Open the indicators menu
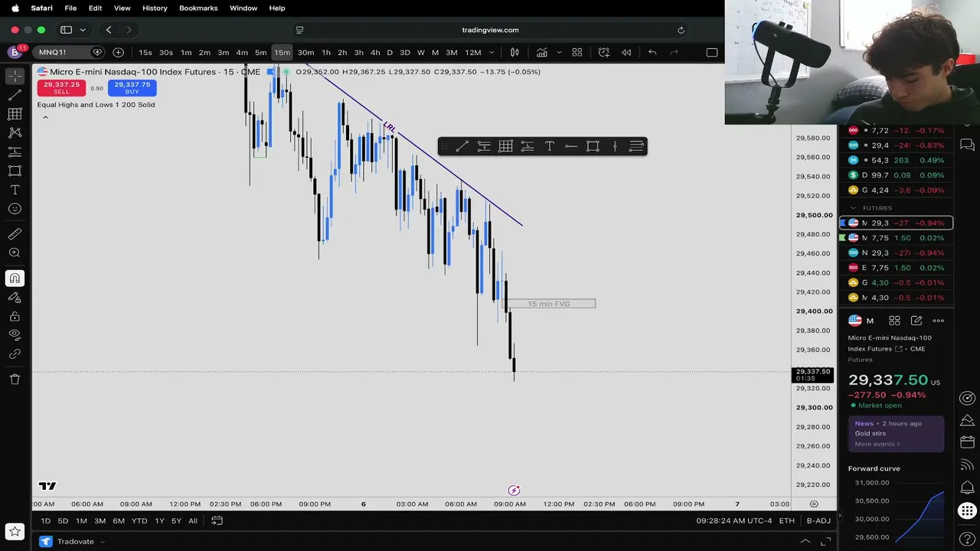The height and width of the screenshot is (551, 980). (x=542, y=52)
